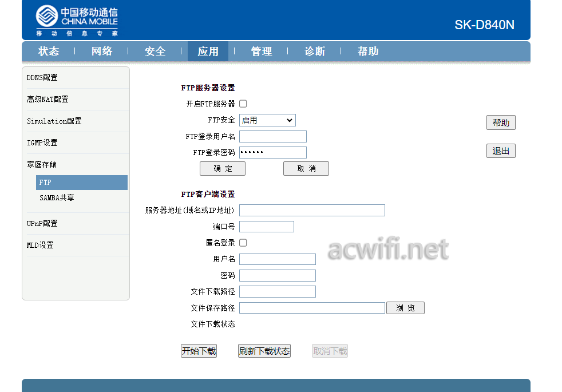Focus the FTP登录用户名 input field
The image size is (562, 392).
273,137
